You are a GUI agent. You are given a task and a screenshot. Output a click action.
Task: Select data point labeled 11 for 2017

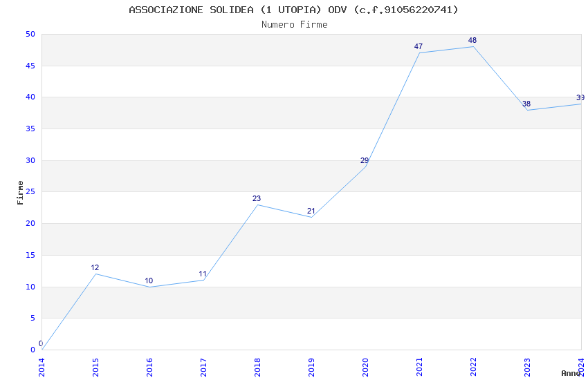(x=203, y=274)
